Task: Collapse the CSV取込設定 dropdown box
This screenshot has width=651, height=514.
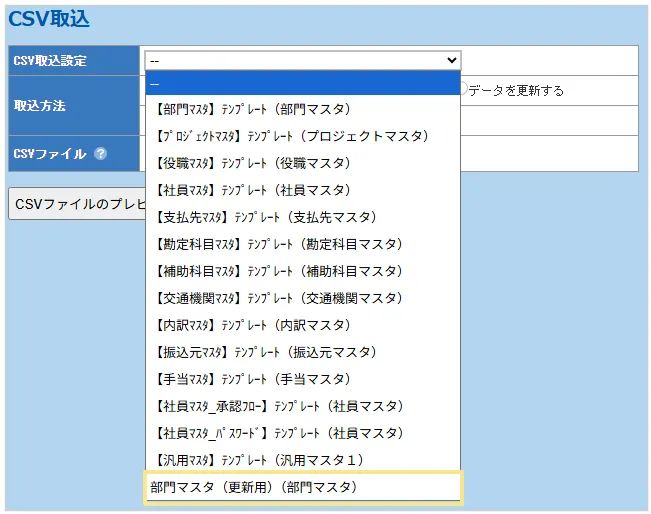Action: click(x=302, y=60)
